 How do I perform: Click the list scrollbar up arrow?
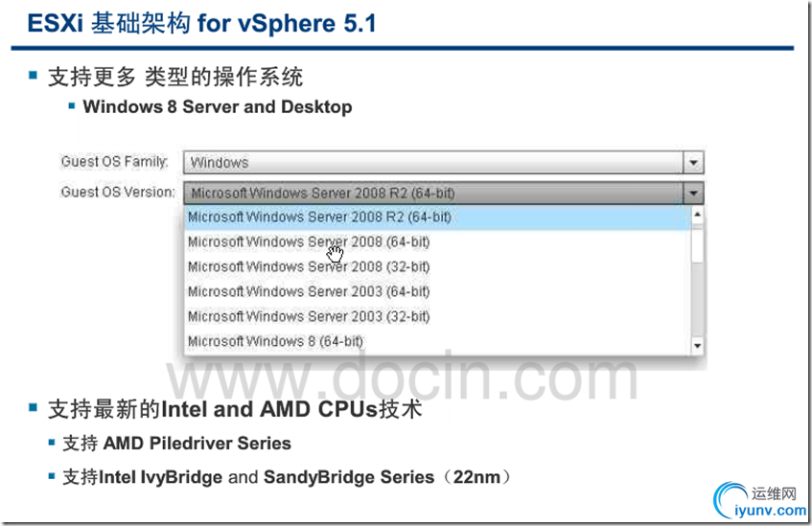(698, 215)
